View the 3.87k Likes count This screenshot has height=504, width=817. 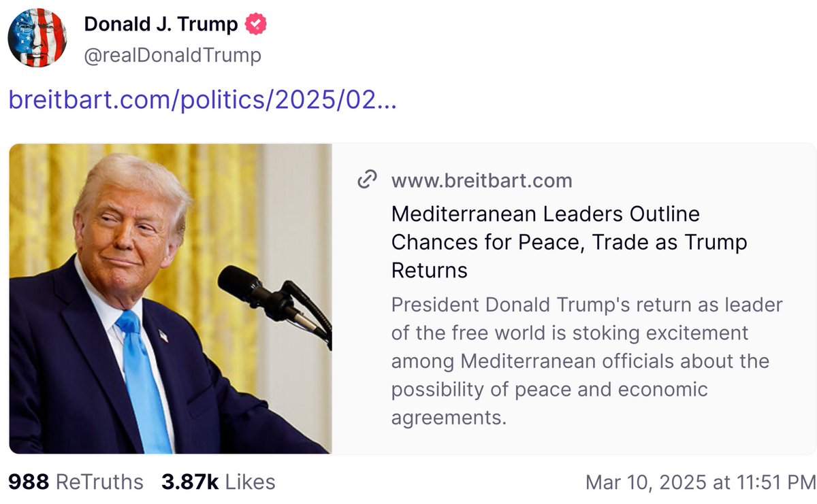coord(219,482)
